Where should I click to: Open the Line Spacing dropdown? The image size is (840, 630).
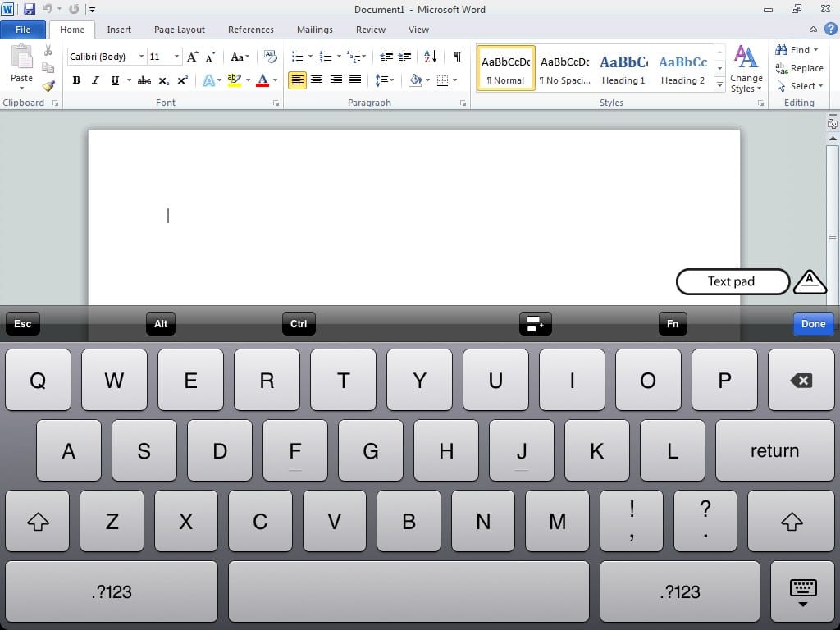(x=384, y=80)
